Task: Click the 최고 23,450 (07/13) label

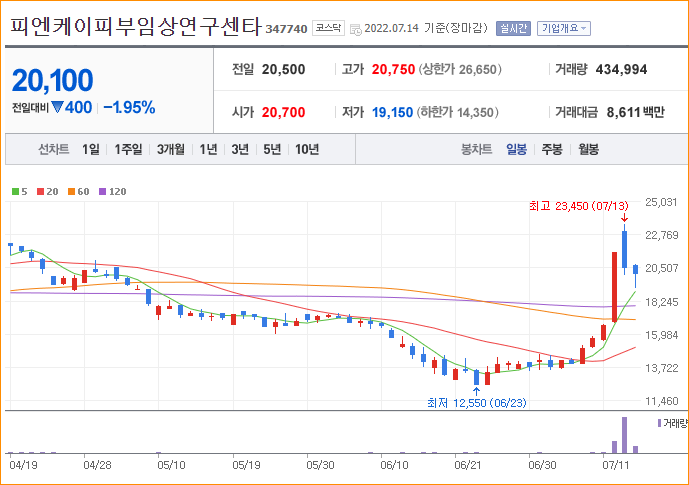Action: click(x=579, y=206)
